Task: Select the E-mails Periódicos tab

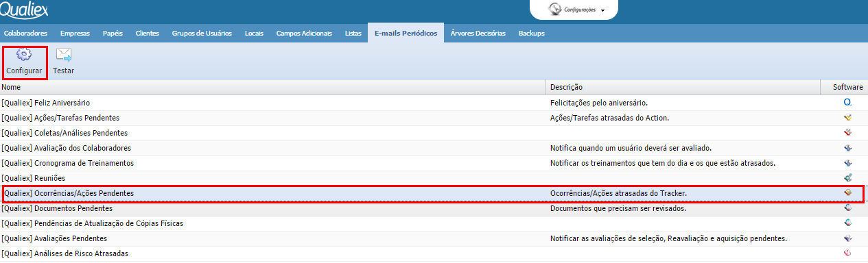Action: coord(406,33)
